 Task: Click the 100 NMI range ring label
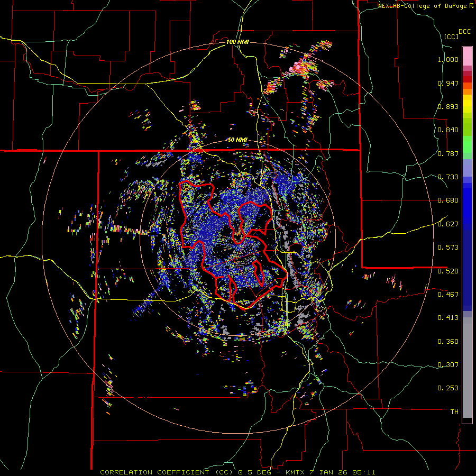(237, 42)
